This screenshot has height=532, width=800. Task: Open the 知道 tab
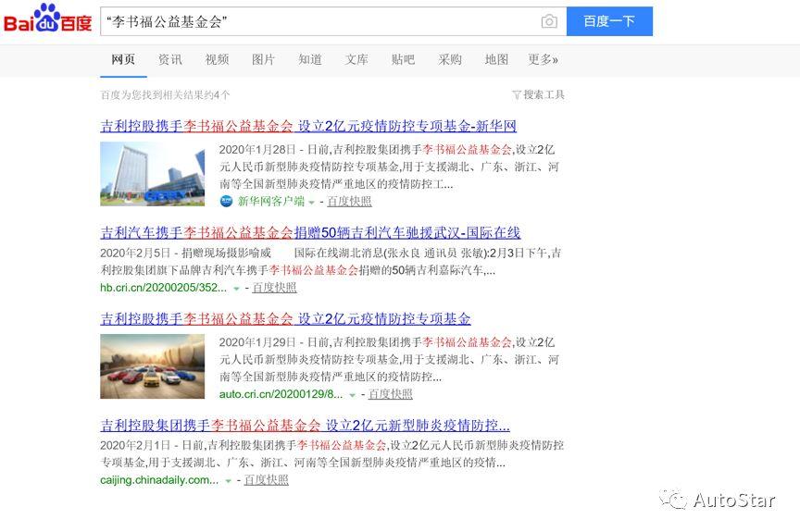coord(309,59)
